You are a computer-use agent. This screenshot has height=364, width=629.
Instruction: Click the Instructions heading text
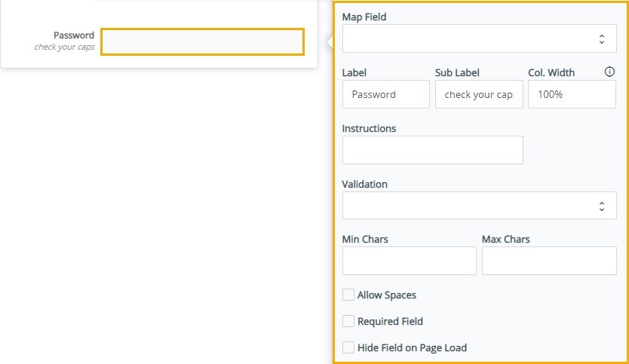369,128
